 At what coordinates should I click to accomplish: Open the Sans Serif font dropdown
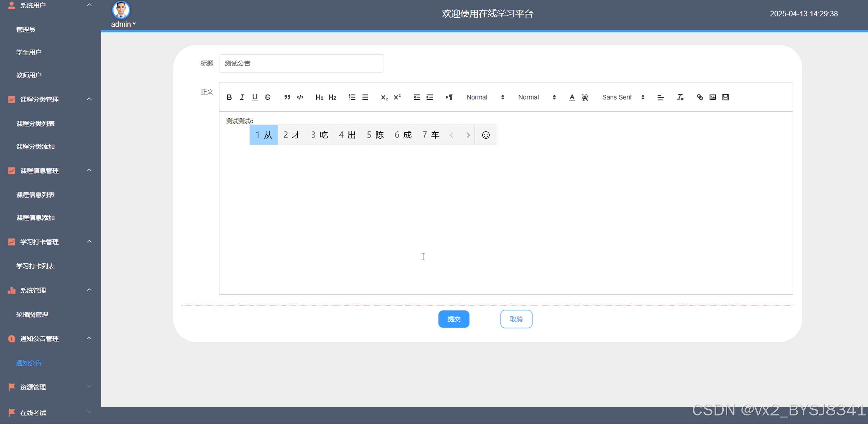[623, 97]
